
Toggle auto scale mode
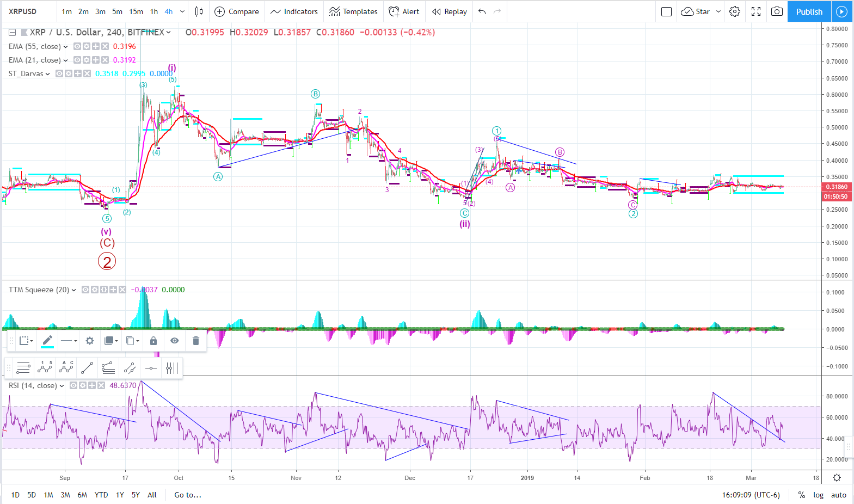(839, 495)
